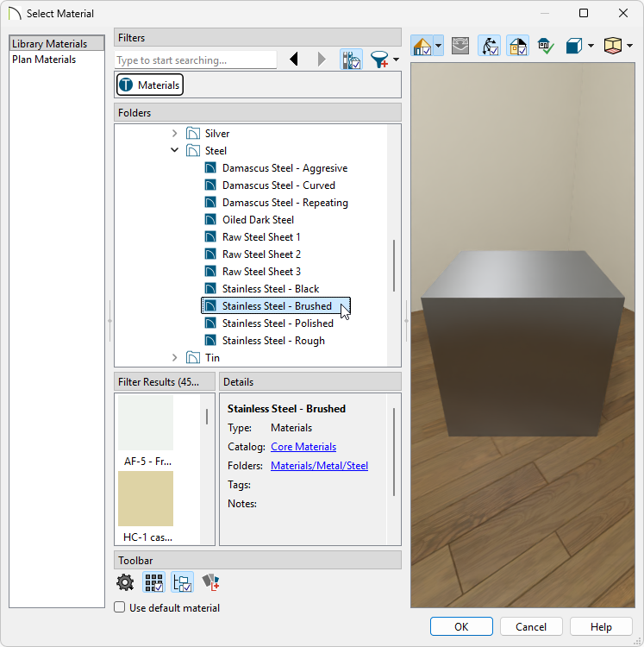Screen dimensions: 644x647
Task: Open the house preview icon dropdown arrow
Action: 438,46
